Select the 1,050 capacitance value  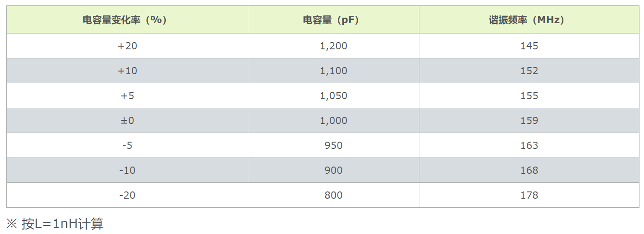(x=333, y=96)
